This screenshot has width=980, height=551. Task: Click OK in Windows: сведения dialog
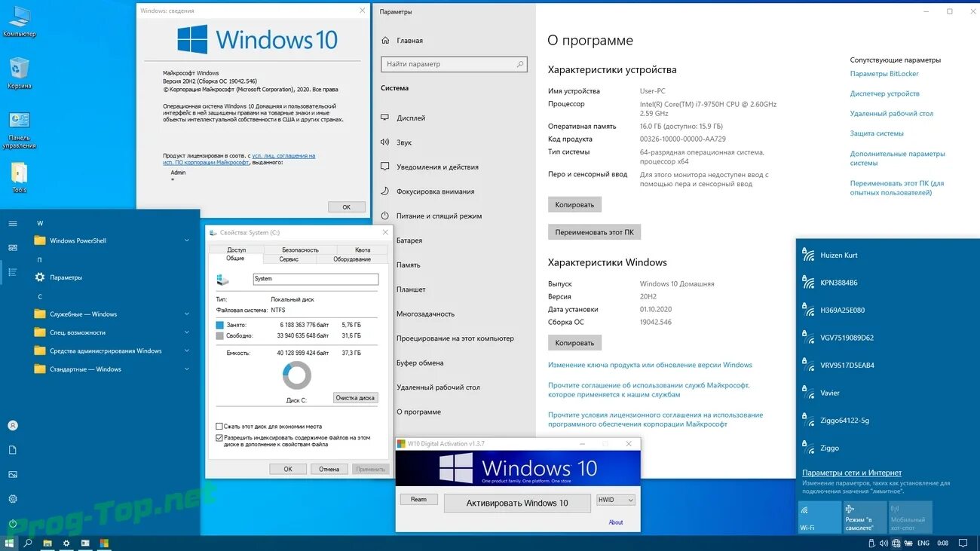click(347, 207)
